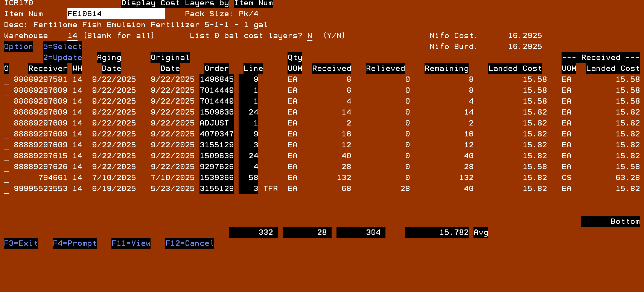Focus the Warehouse input field showing 14
The width and height of the screenshot is (644, 292).
[x=72, y=36]
